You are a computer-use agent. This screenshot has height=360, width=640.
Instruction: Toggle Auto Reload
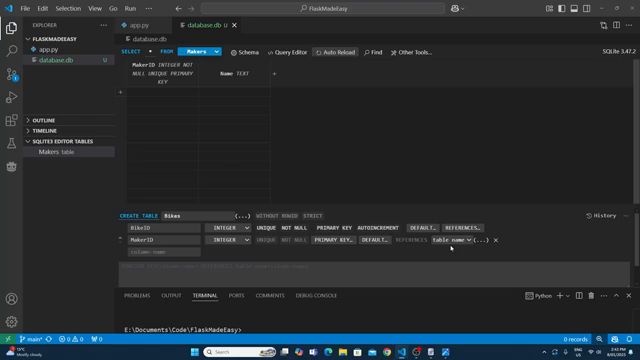click(336, 52)
